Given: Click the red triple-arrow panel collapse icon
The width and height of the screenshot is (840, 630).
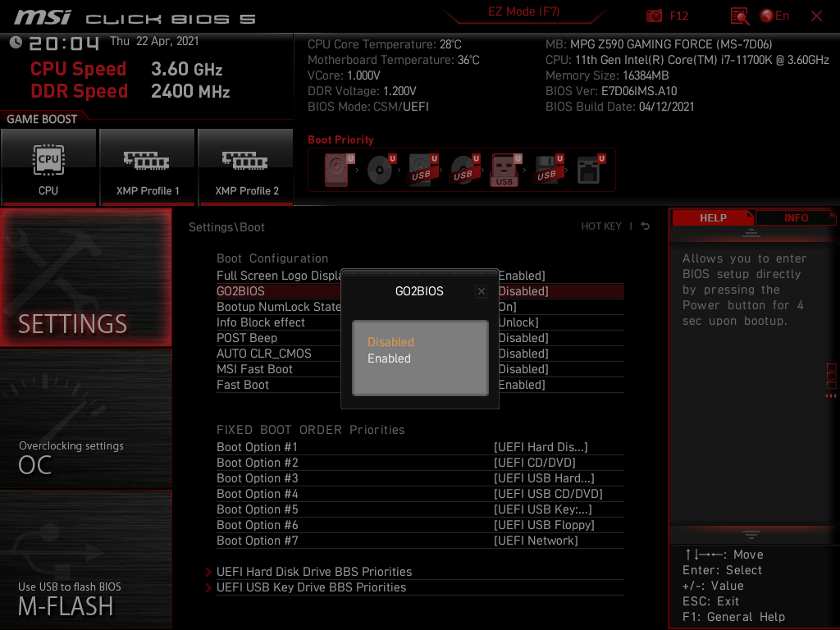Looking at the screenshot, I should tap(830, 396).
